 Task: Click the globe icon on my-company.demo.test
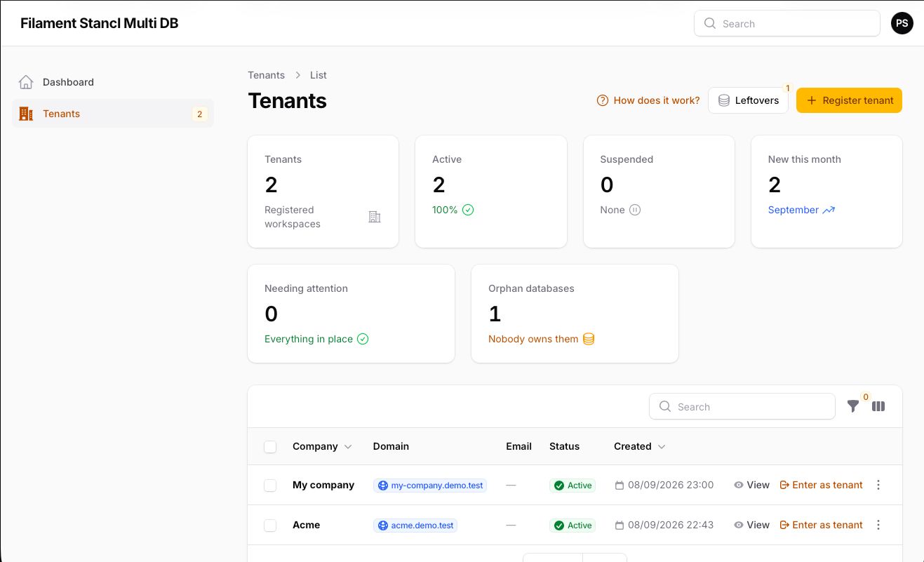383,486
